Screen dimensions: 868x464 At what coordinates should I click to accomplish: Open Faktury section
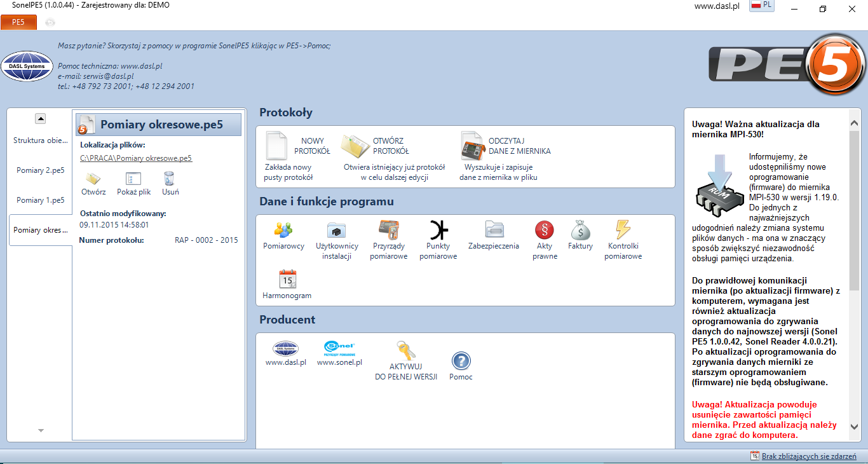580,235
